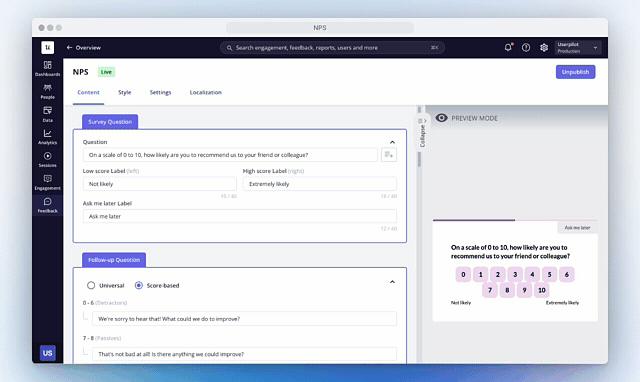Open Feedback in the sidebar
This screenshot has width=640, height=382.
[47, 205]
